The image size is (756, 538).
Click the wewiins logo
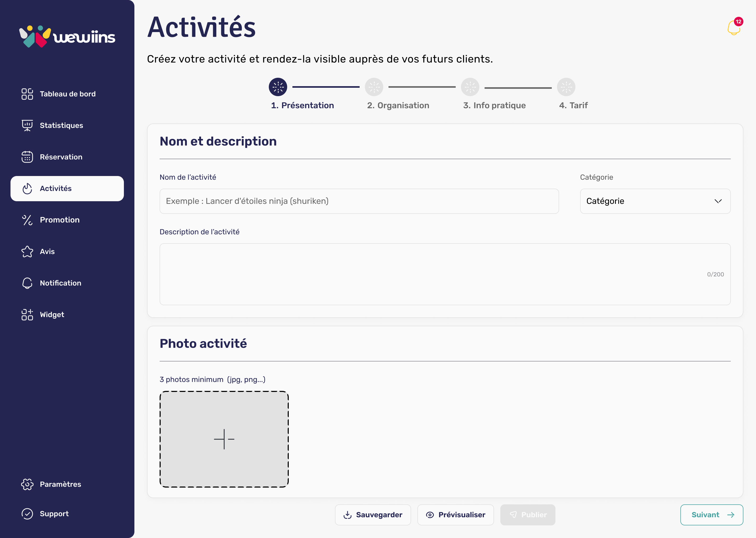tap(67, 37)
